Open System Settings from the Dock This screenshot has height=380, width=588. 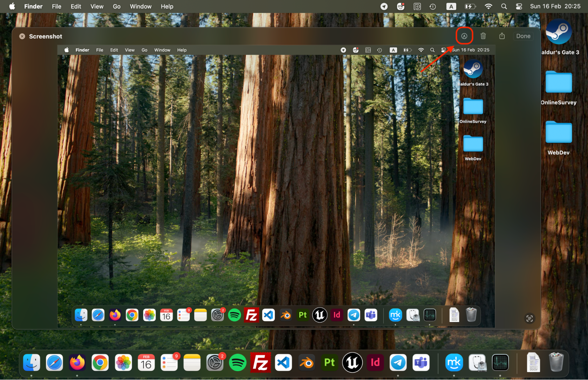click(215, 363)
